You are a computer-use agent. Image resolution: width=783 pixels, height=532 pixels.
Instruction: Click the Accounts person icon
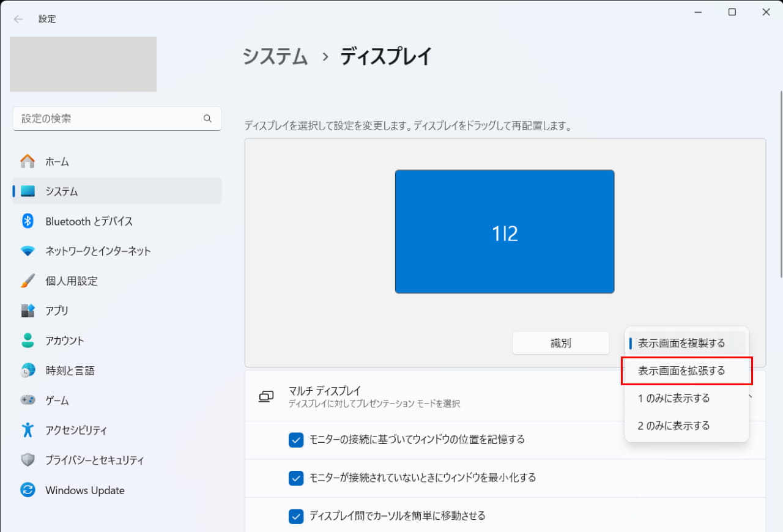point(28,341)
